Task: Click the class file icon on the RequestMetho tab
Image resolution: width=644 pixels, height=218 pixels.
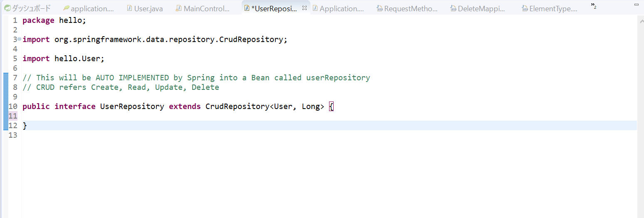Action: coord(379,8)
